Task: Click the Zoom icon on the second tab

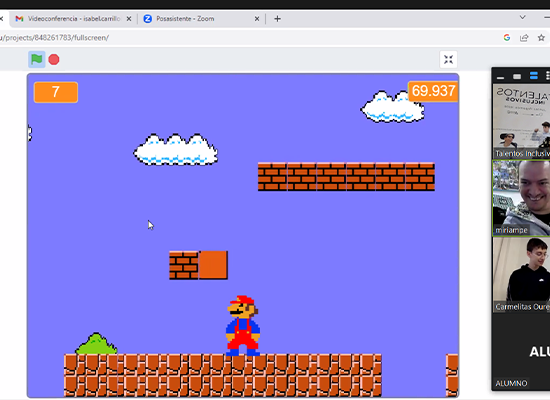Action: click(148, 19)
